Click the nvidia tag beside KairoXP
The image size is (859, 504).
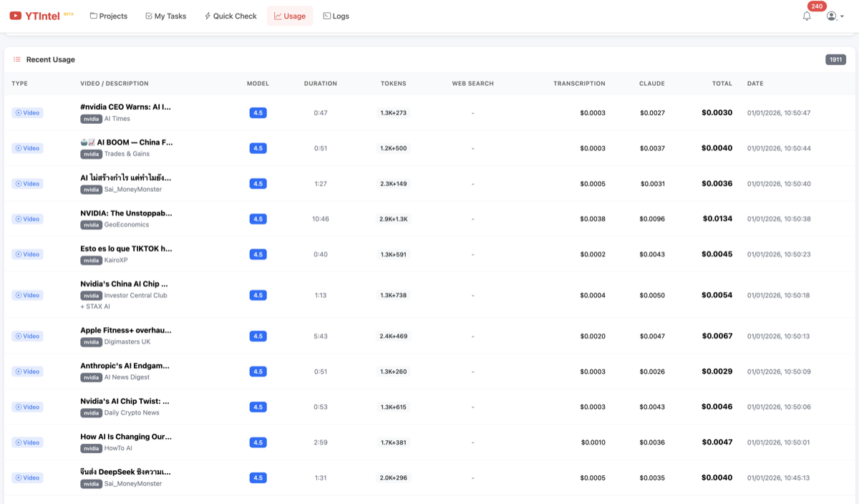91,261
